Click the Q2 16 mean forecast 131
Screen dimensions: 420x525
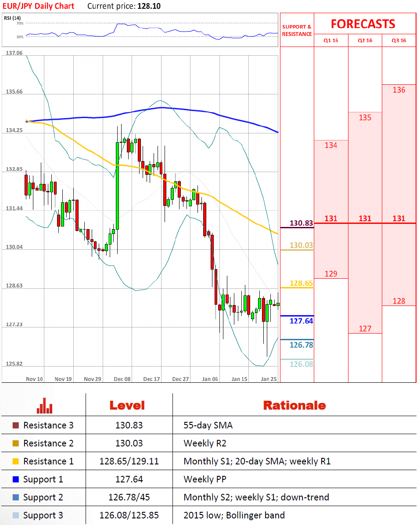pyautogui.click(x=365, y=219)
